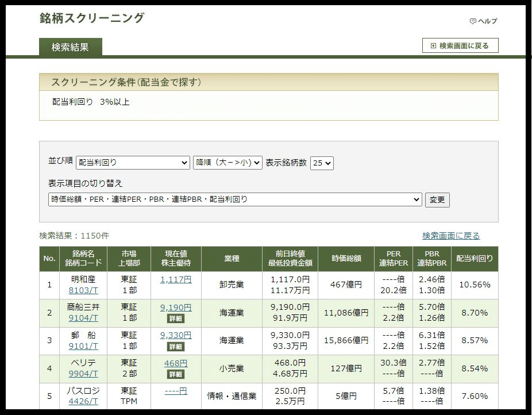Click the 9,330円 current price link
This screenshot has height=415, width=532.
[x=176, y=335]
